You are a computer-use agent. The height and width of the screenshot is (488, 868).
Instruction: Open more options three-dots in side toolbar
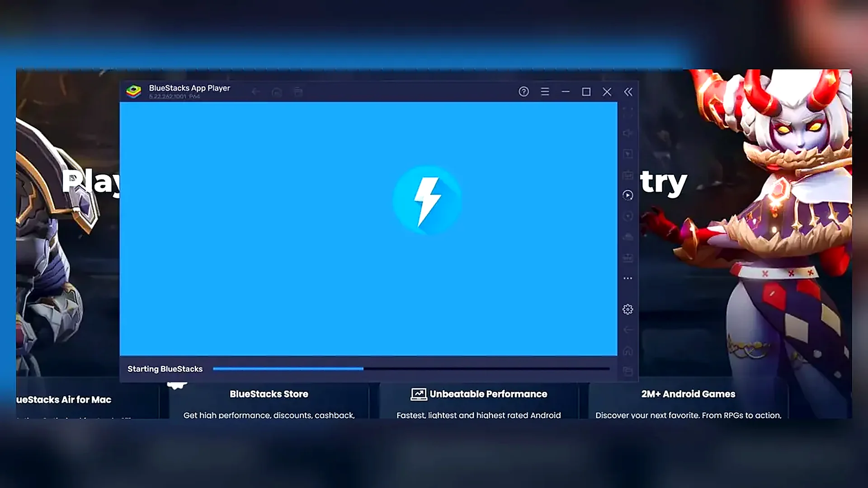pos(628,278)
